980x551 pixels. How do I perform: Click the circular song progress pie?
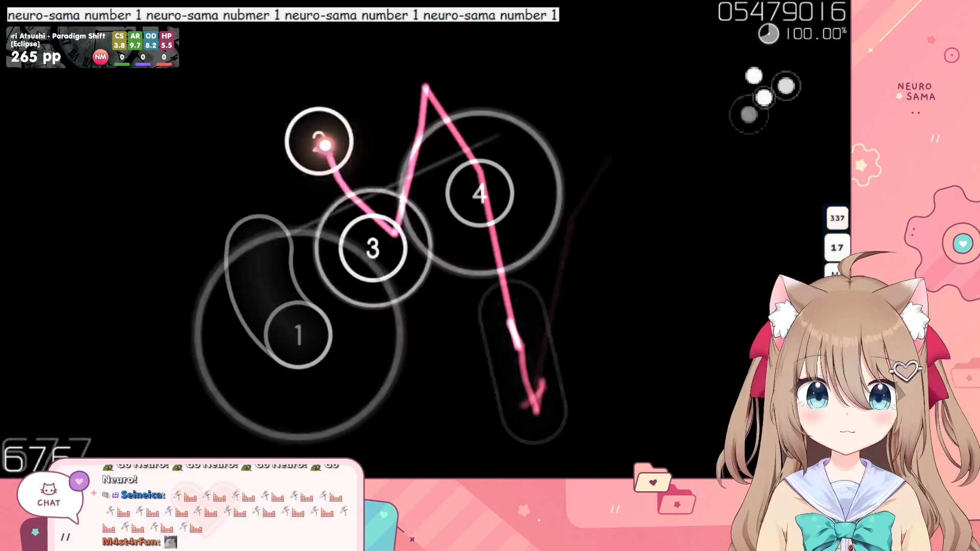(x=768, y=34)
